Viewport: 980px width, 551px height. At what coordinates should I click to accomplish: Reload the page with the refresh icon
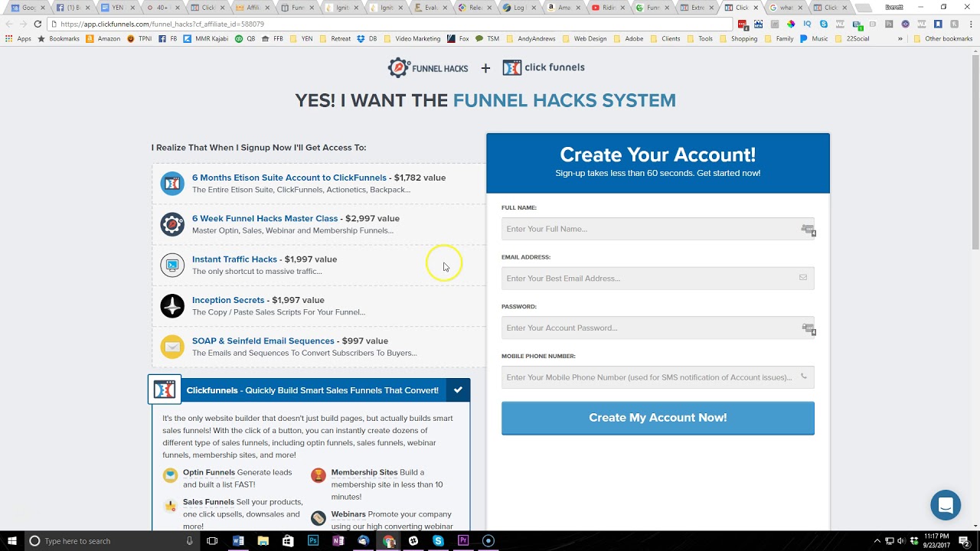point(38,24)
